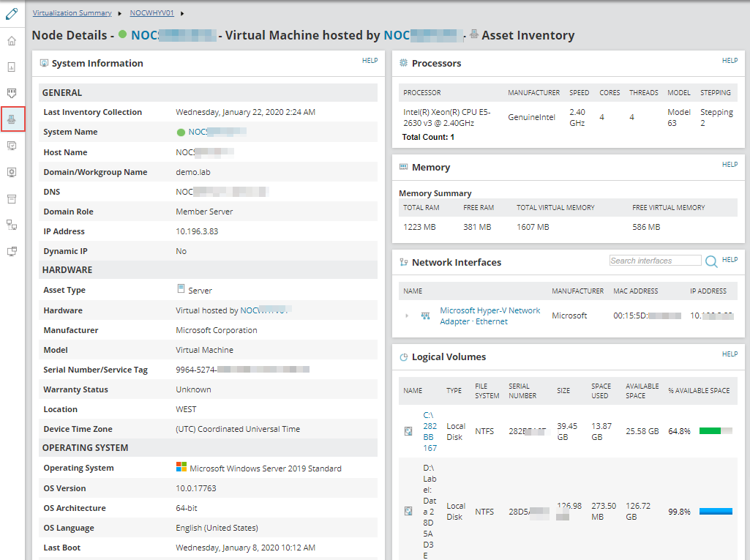Select the highlighted Asset Inventory sidebar icon

(x=12, y=119)
